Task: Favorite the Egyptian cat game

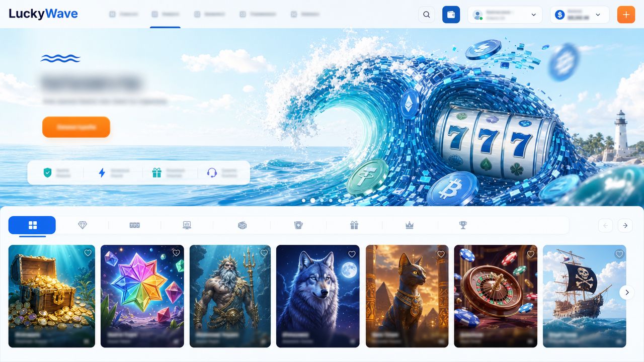Action: (441, 254)
